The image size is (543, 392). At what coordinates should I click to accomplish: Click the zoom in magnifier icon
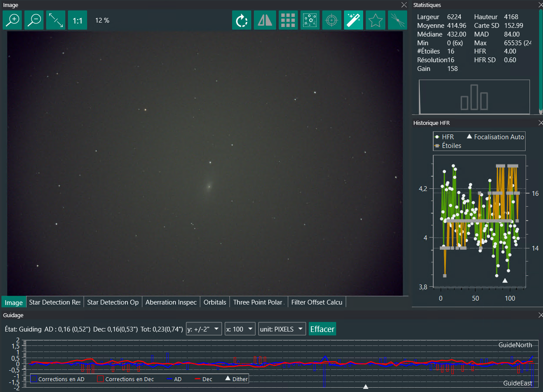12,20
